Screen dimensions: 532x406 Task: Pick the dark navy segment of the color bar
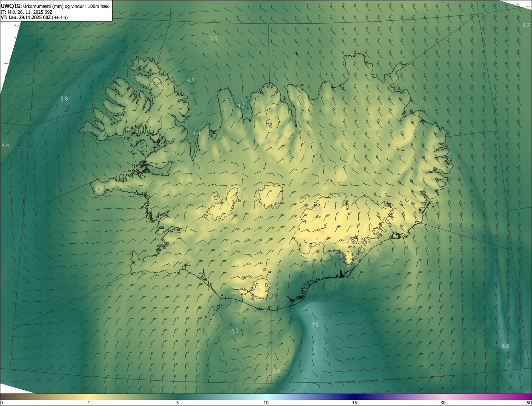[x=355, y=396]
